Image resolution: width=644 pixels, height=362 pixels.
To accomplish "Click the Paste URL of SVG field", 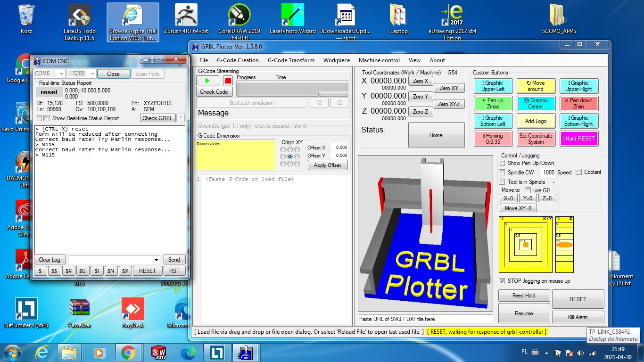I will coord(425,319).
